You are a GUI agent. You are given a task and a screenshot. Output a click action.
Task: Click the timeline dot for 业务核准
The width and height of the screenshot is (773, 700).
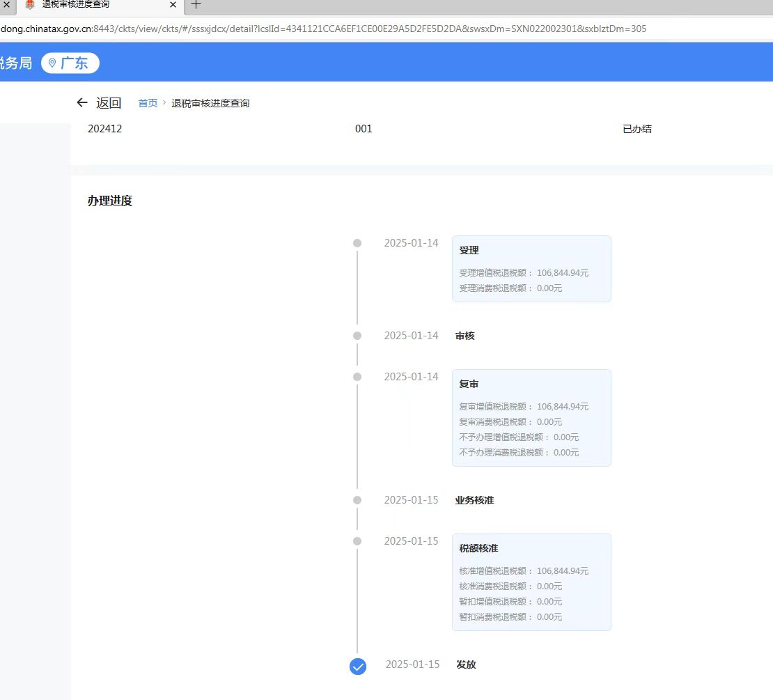pos(357,499)
